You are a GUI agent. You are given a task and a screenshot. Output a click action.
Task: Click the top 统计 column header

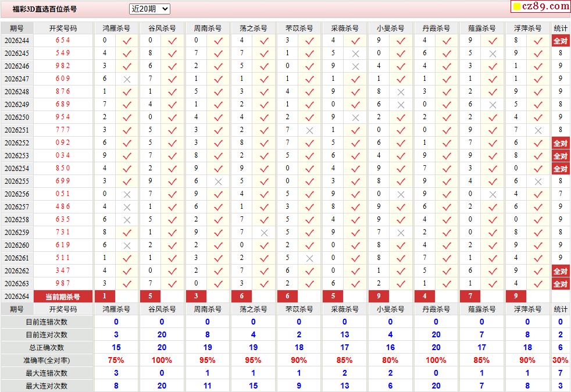(x=561, y=28)
